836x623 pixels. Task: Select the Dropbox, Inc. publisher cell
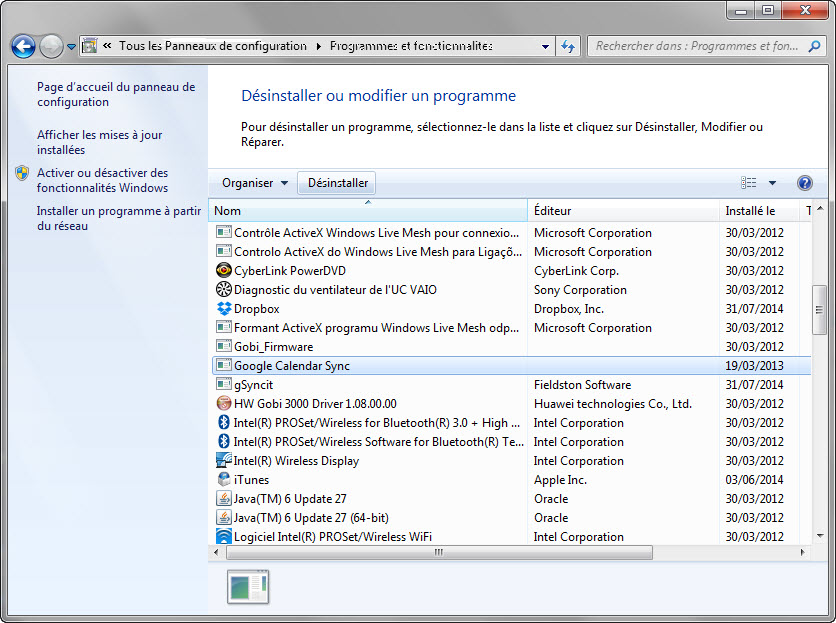(x=569, y=309)
